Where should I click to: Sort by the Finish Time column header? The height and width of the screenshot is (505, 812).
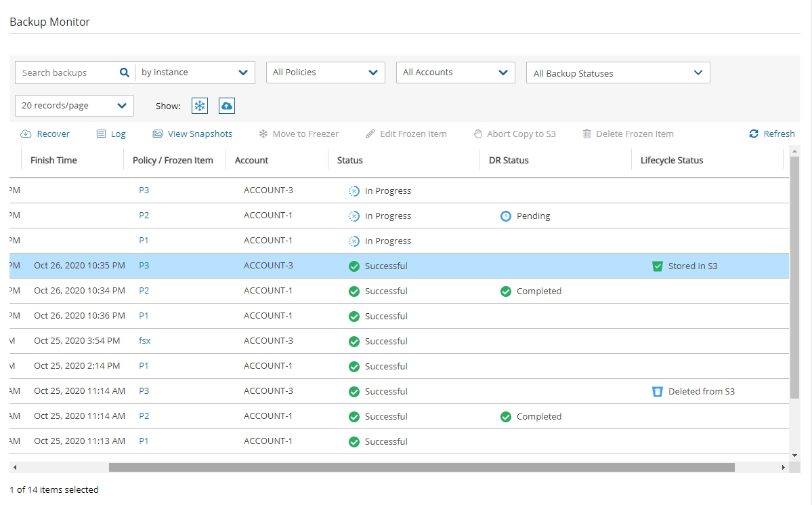click(x=54, y=161)
